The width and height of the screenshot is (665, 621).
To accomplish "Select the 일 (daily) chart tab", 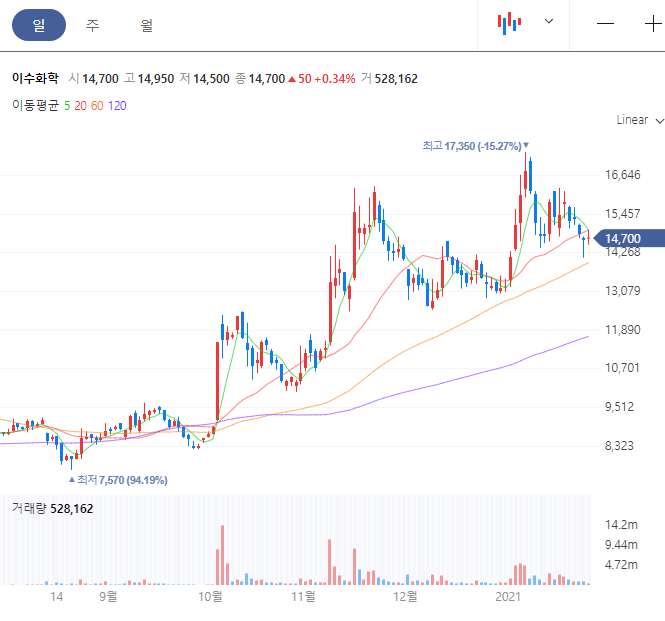I will pos(39,25).
